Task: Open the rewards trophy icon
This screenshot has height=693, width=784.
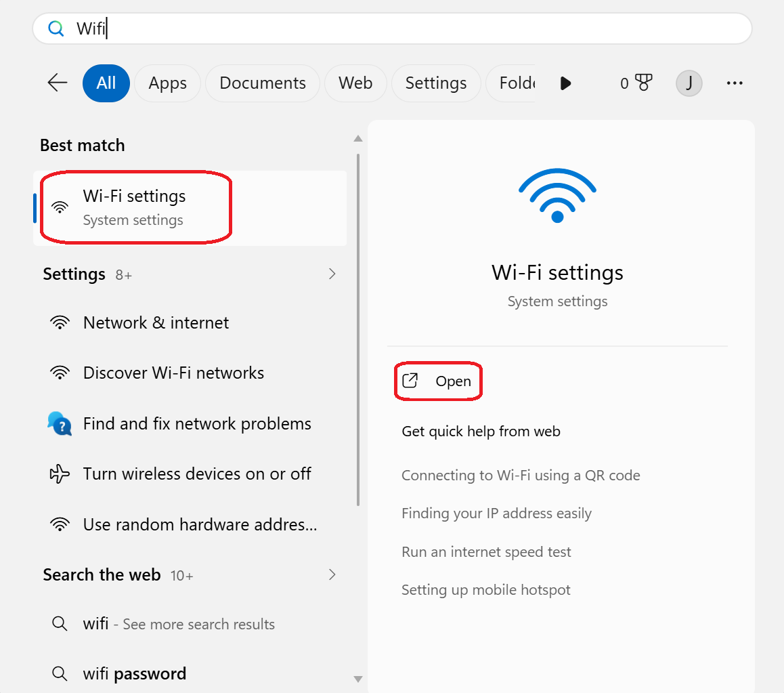Action: tap(643, 83)
